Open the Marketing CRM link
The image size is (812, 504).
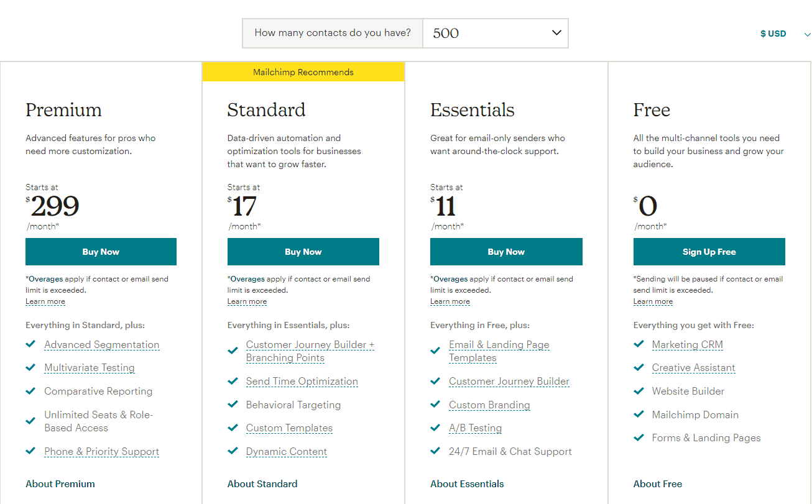click(687, 344)
